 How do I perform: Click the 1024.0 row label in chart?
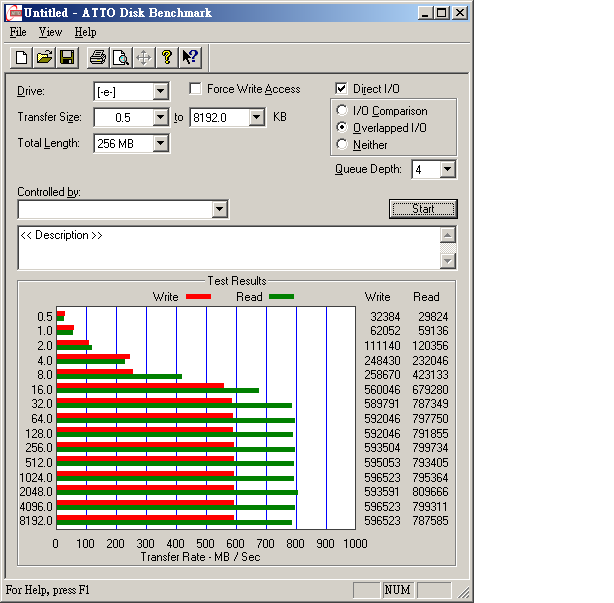36,477
